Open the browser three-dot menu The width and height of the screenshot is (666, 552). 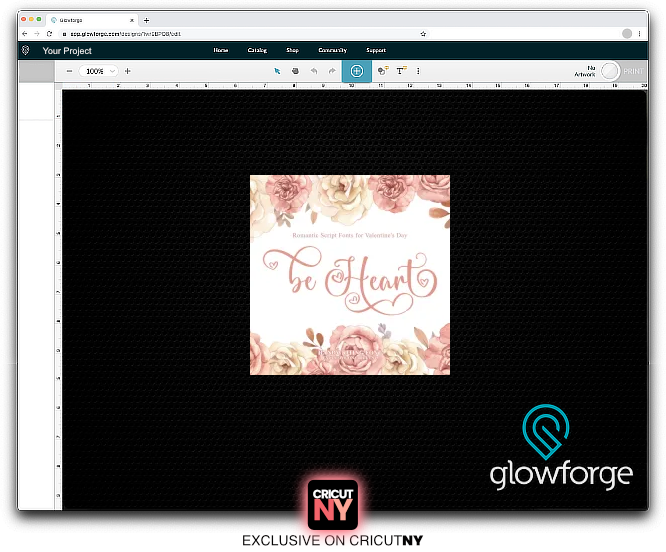[639, 34]
